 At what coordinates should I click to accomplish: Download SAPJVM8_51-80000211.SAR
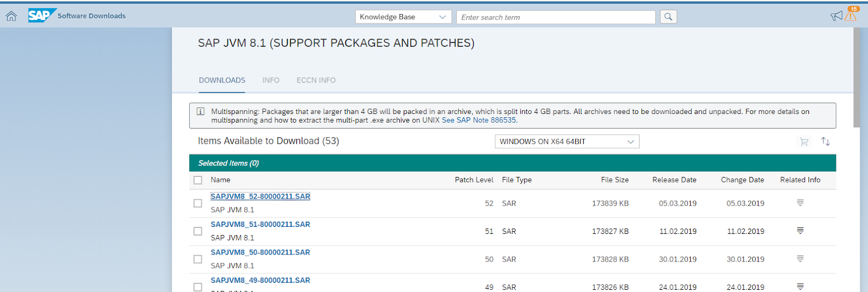coord(260,224)
